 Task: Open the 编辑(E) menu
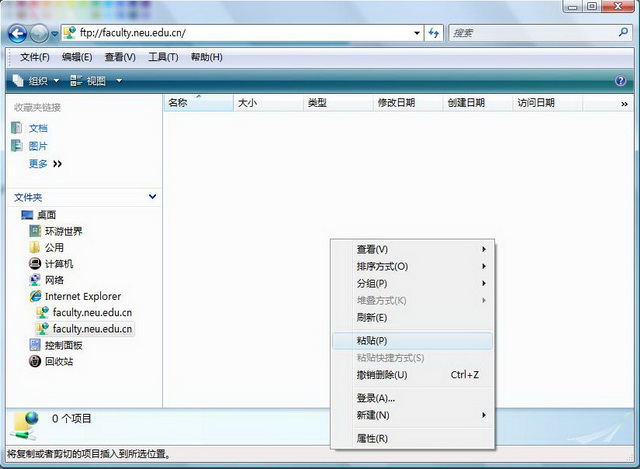coord(77,57)
